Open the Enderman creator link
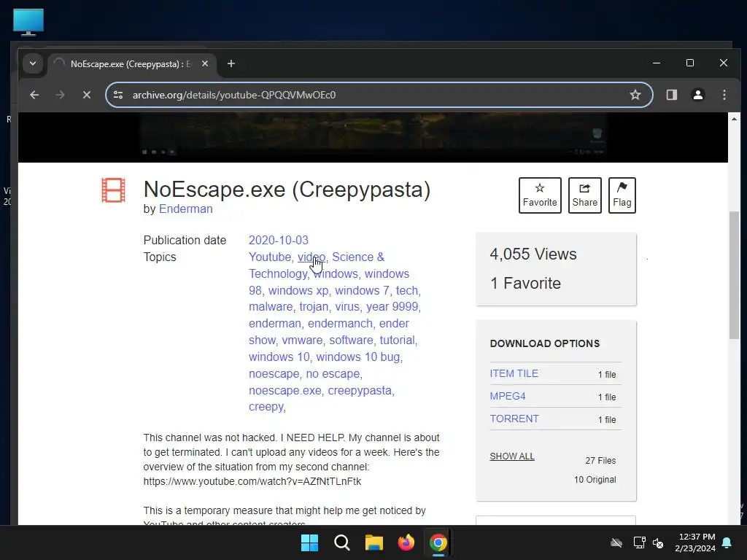Screen dimensions: 747x560 click(186, 209)
